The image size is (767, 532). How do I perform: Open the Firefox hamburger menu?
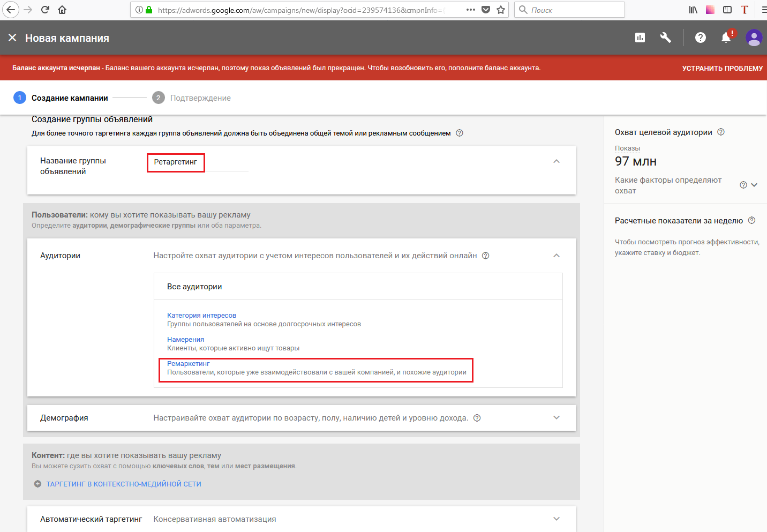[763, 10]
